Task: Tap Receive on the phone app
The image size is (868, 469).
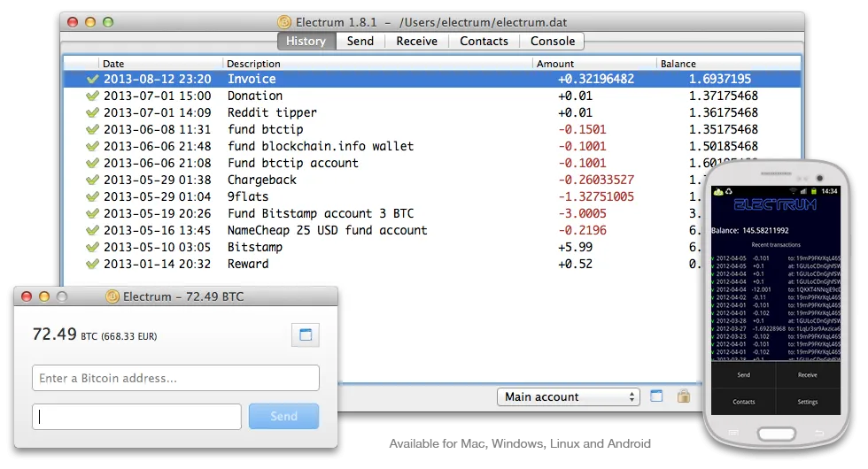Action: coord(808,375)
